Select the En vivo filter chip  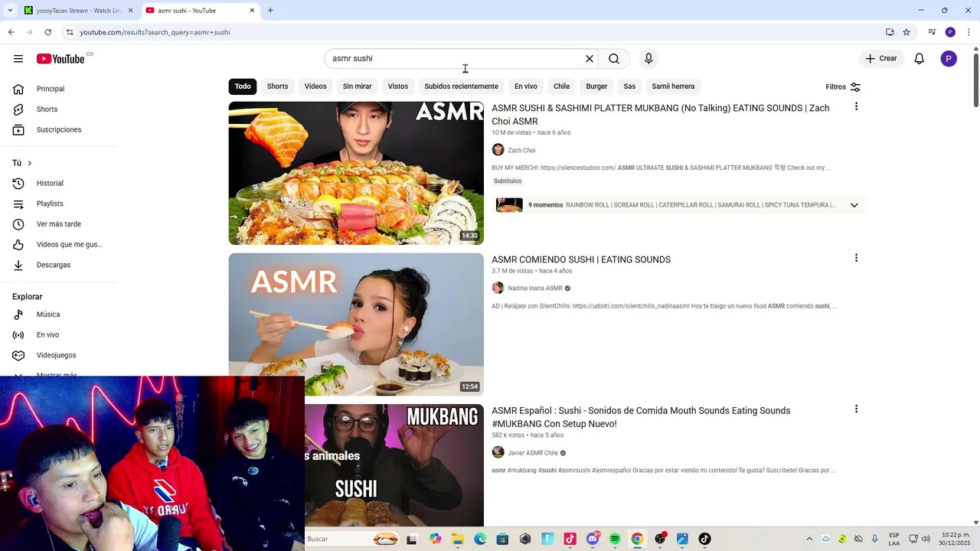[x=526, y=86]
